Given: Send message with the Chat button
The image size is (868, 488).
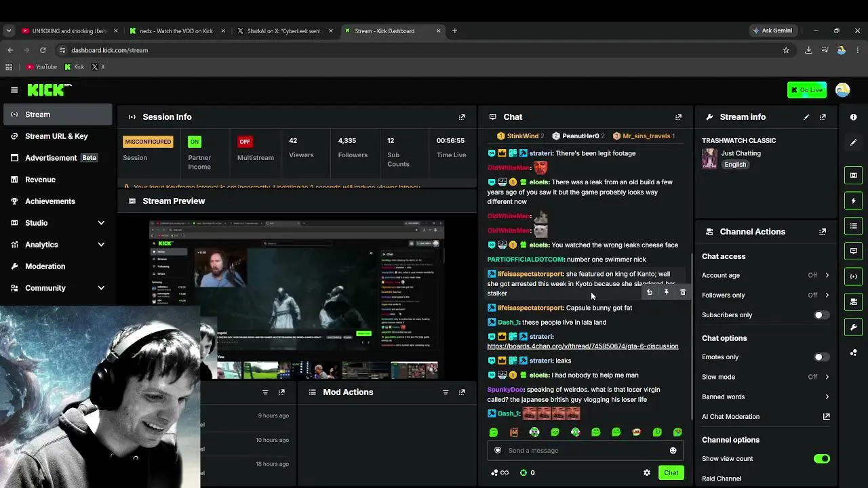Looking at the screenshot, I should (671, 473).
